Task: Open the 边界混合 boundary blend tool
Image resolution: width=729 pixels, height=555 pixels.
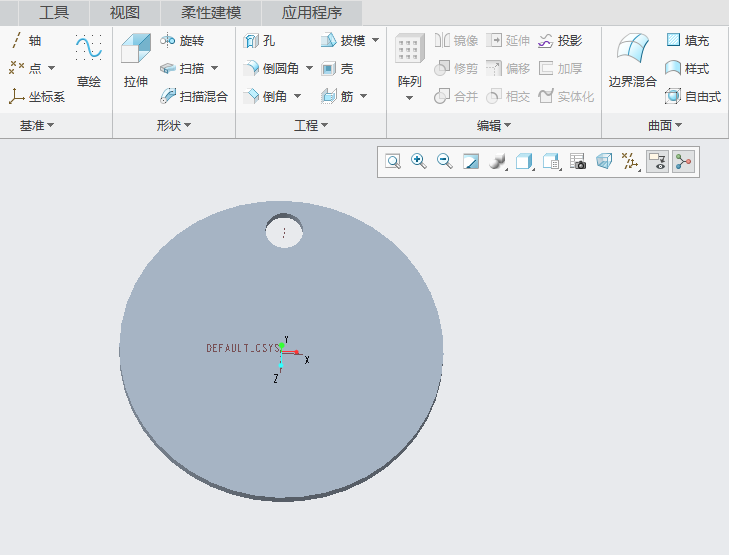Action: (632, 61)
